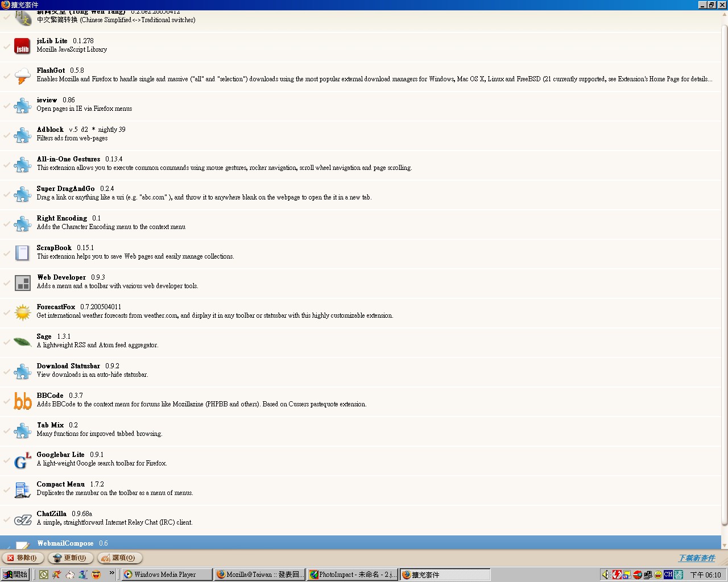Screen dimensions: 728x582
Task: Open the 下載新套件 link
Action: pyautogui.click(x=697, y=558)
